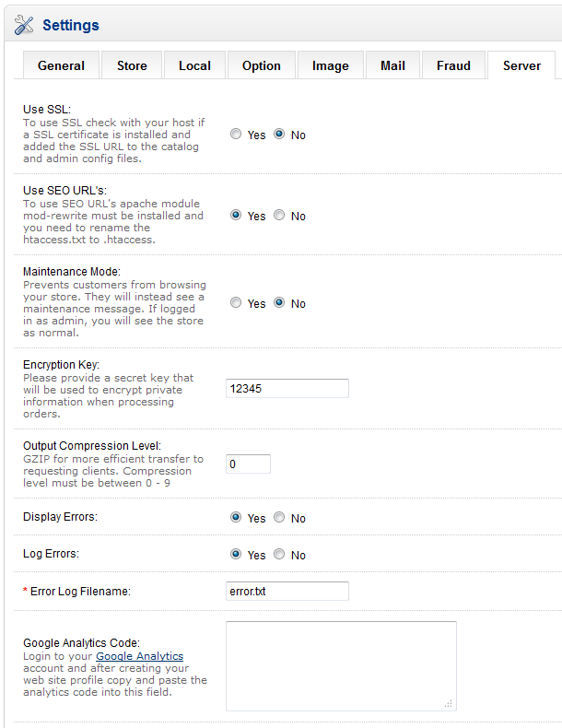Open the General tab
562x728 pixels.
point(61,65)
